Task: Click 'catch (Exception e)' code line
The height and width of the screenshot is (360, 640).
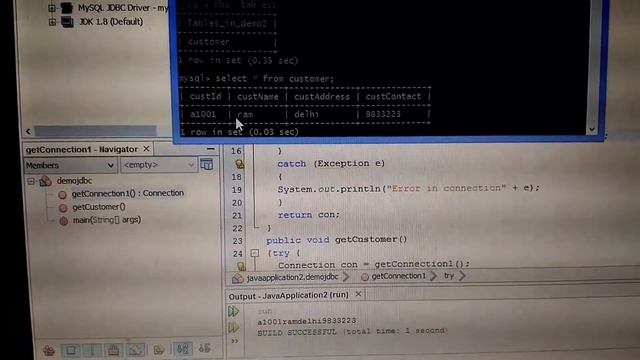Action: [x=331, y=164]
